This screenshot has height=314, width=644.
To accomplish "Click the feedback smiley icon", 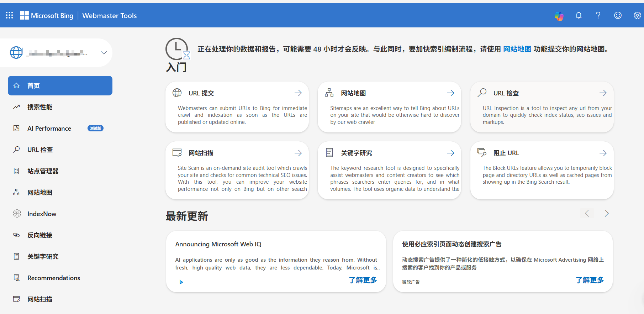I will (x=618, y=15).
